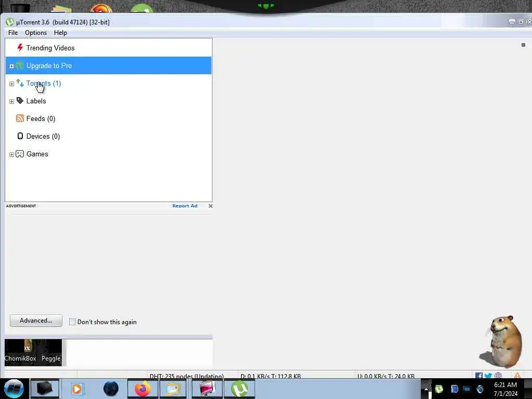Tick the Don't show this again checkbox
Viewport: 532px width, 399px height.
click(x=72, y=322)
